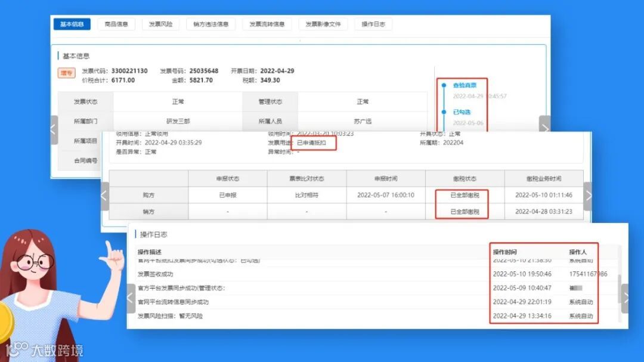Click previous arrow on declaration status panel
The height and width of the screenshot is (362, 644).
click(105, 196)
